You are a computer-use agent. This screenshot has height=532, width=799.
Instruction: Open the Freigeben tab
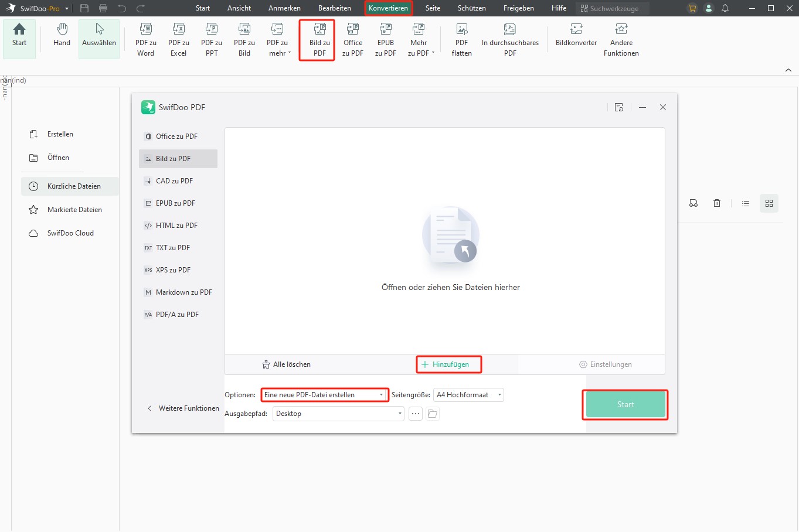click(519, 8)
